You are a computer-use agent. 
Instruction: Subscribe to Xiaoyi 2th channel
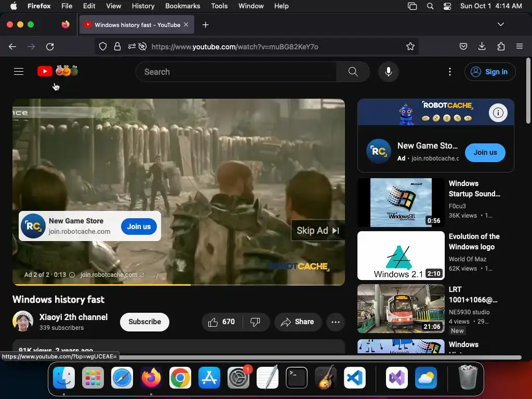(x=144, y=322)
